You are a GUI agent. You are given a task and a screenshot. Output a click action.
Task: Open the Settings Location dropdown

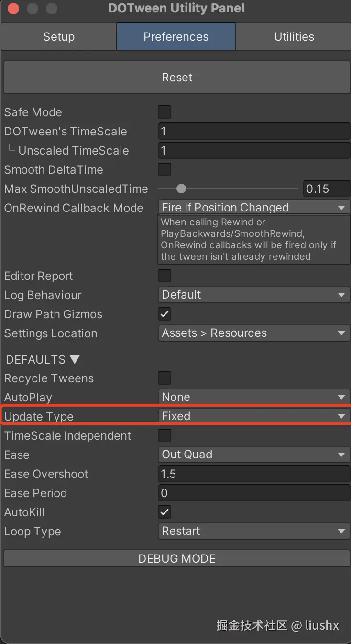pos(253,333)
